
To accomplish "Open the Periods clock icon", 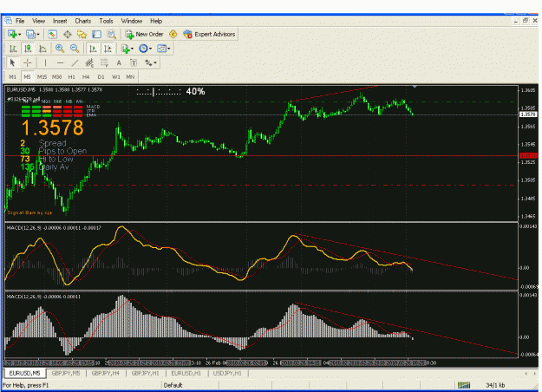I will 143,49.
